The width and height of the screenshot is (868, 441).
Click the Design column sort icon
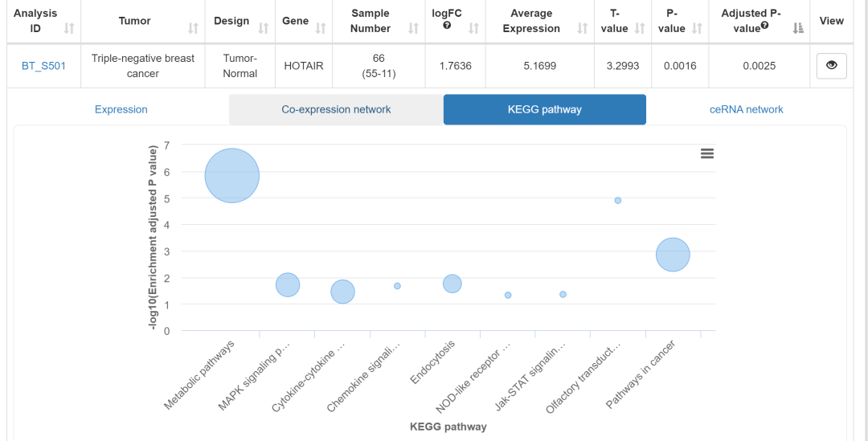pyautogui.click(x=263, y=28)
